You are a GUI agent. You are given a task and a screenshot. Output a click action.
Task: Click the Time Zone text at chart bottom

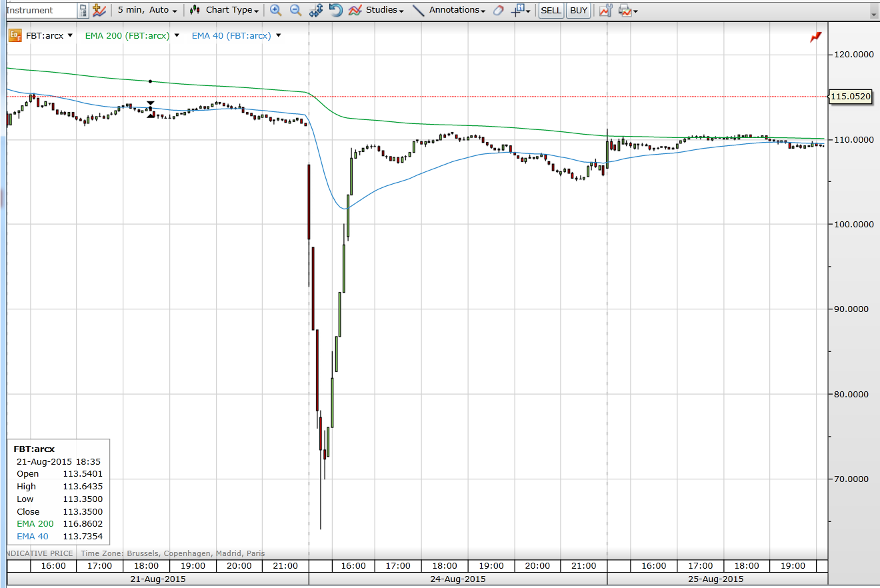[x=173, y=553]
